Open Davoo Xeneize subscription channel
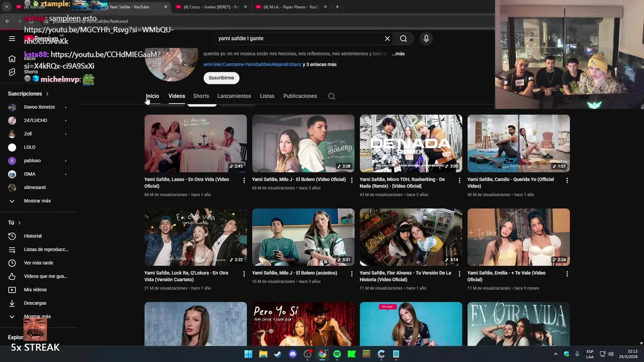Screen dimensions: 644x362 38,107
